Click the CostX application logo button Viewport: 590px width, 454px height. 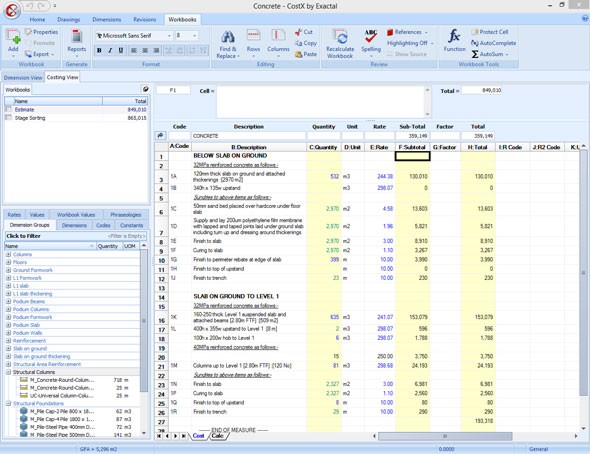coord(12,11)
